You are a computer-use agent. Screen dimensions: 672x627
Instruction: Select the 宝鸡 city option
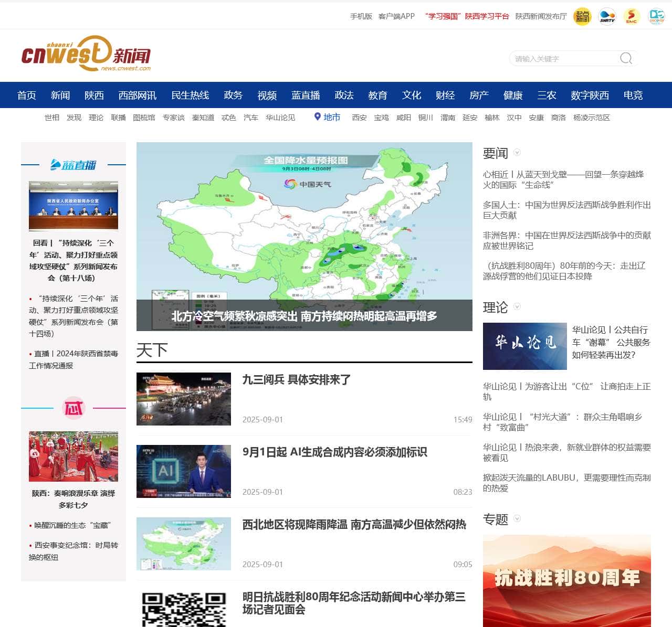click(x=381, y=118)
